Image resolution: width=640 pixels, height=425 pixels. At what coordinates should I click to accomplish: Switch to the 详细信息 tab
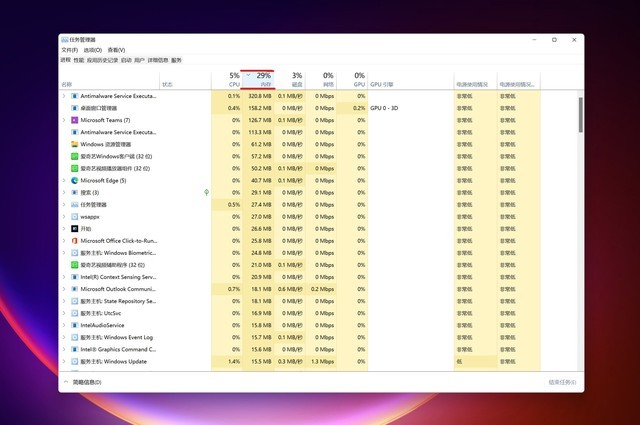coord(158,60)
